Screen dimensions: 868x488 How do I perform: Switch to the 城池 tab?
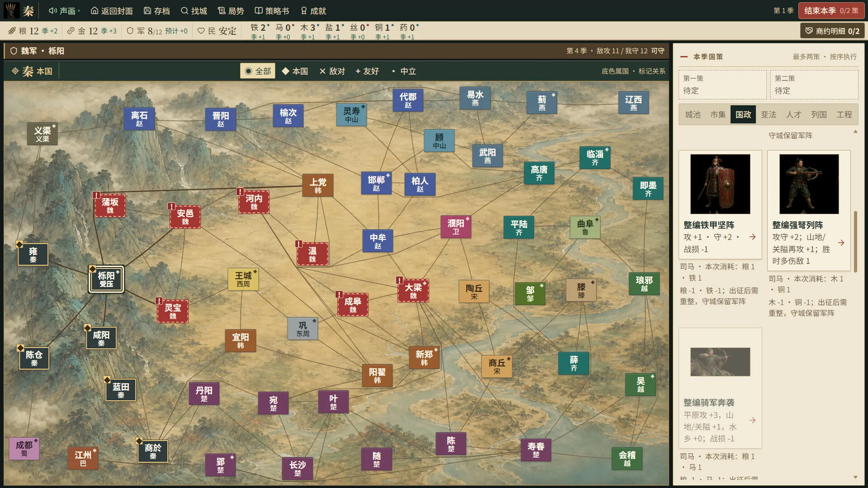[693, 115]
